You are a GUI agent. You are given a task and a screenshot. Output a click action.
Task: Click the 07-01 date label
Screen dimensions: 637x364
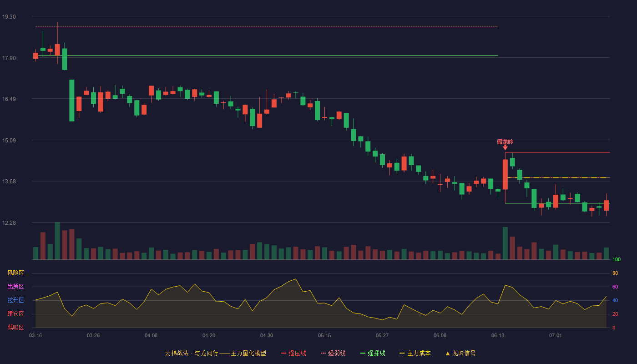(x=556, y=335)
